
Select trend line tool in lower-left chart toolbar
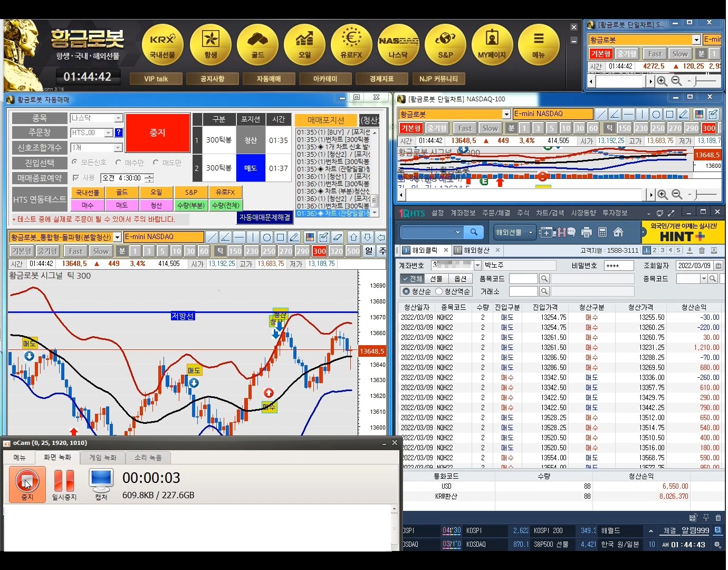pyautogui.click(x=212, y=237)
